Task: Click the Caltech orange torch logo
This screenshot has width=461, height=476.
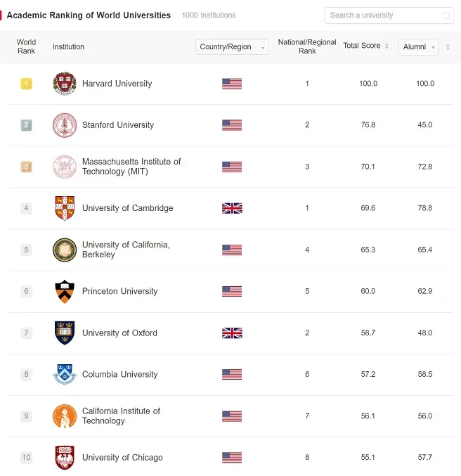Action: pos(65,416)
